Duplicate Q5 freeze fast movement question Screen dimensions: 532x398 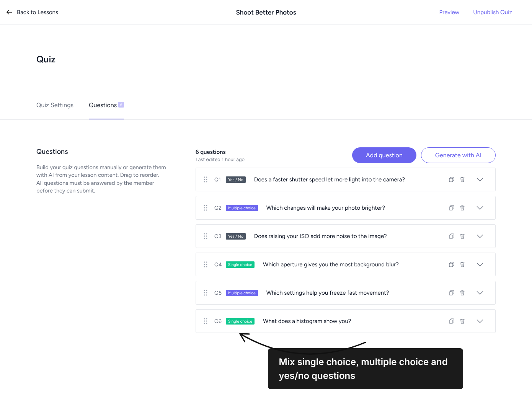pyautogui.click(x=452, y=293)
